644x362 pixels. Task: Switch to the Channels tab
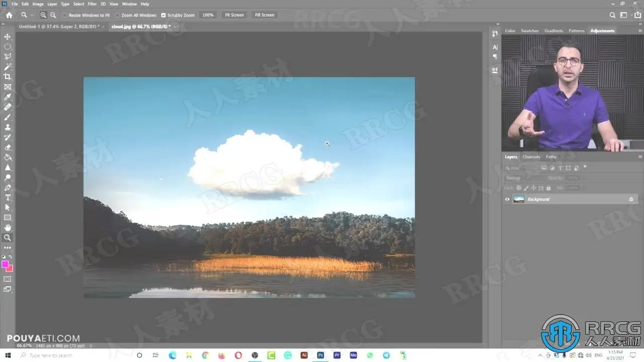click(x=531, y=157)
